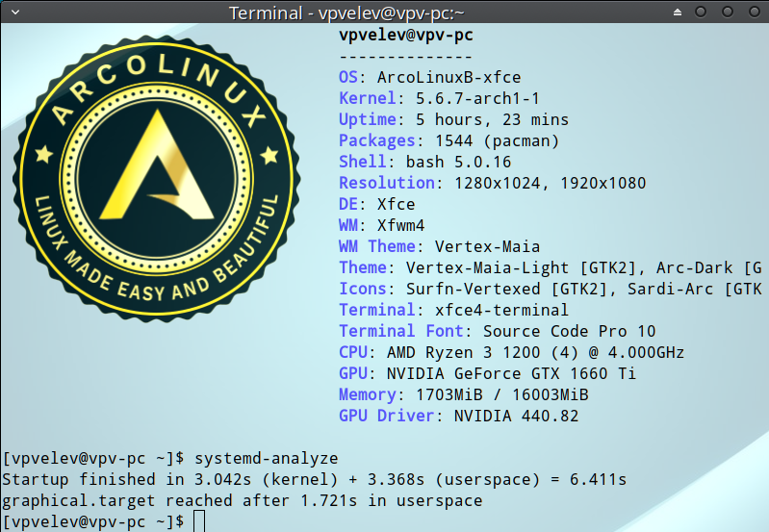Click the ArcoLinux logo image
Screen dimensions: 769x532
pyautogui.click(x=156, y=179)
